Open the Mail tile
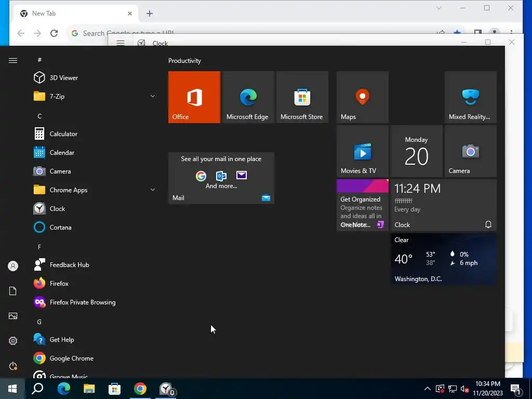 (x=221, y=178)
